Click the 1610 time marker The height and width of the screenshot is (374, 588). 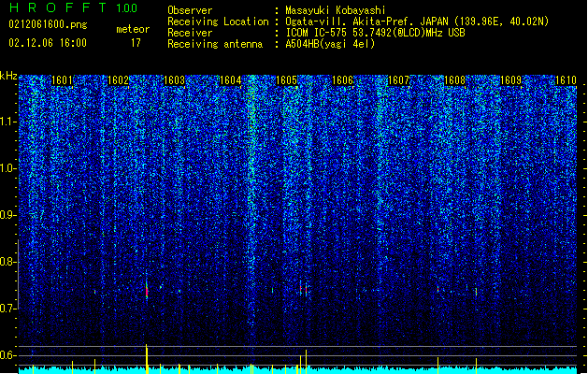[566, 80]
